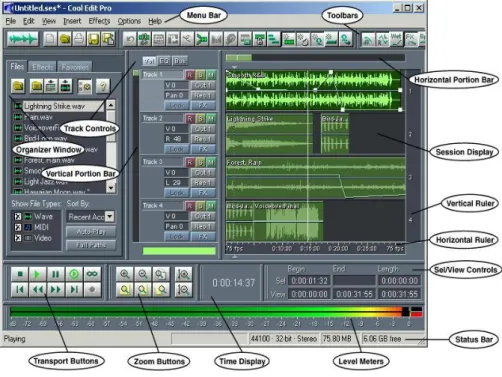Image resolution: width=502 pixels, height=377 pixels.
Task: Click the circled Play to End button
Action: (74, 274)
